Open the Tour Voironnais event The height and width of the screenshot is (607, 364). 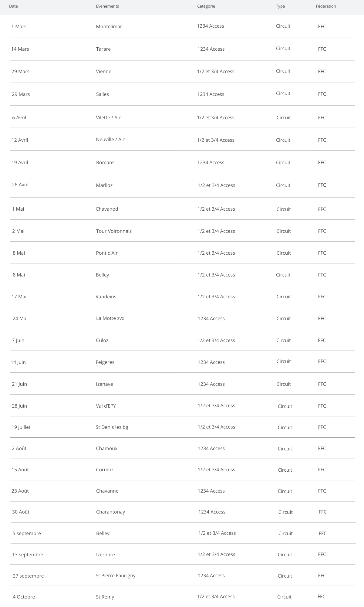[114, 231]
